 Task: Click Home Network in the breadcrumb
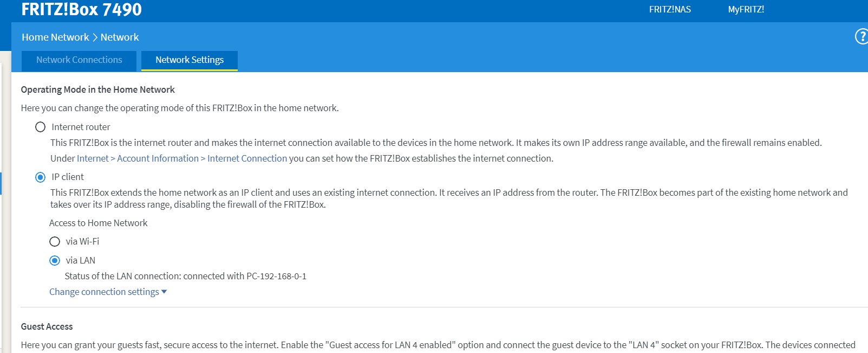(x=55, y=37)
